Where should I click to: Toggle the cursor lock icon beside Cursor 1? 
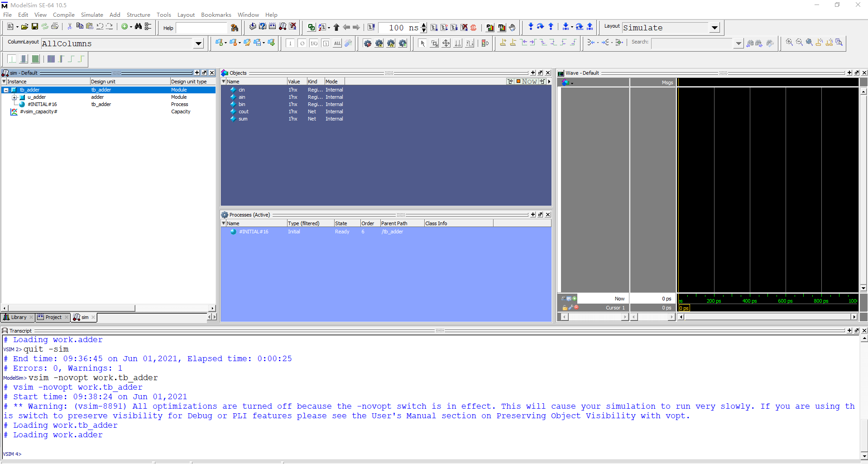pos(565,307)
